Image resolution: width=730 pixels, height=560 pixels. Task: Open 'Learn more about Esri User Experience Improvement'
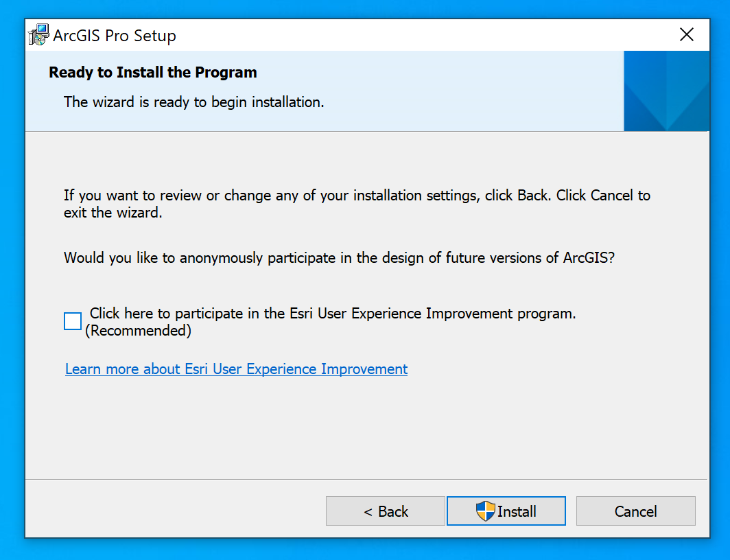[x=236, y=369]
